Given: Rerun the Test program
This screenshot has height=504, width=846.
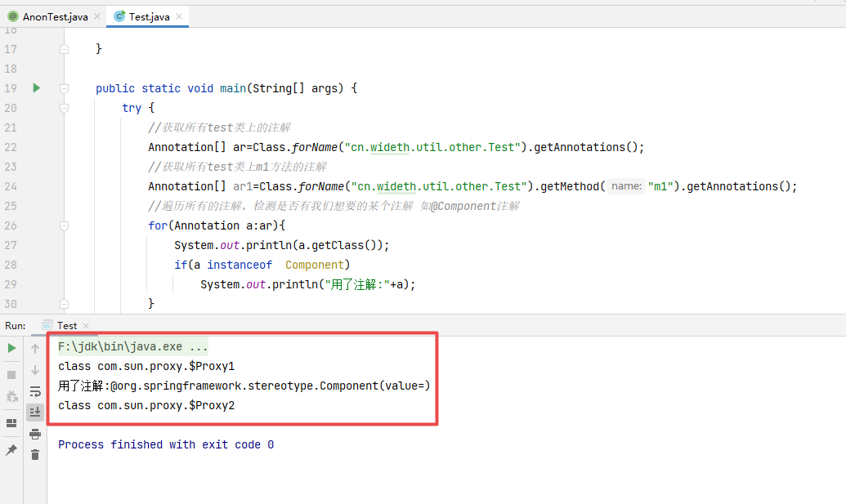Looking at the screenshot, I should pyautogui.click(x=11, y=348).
